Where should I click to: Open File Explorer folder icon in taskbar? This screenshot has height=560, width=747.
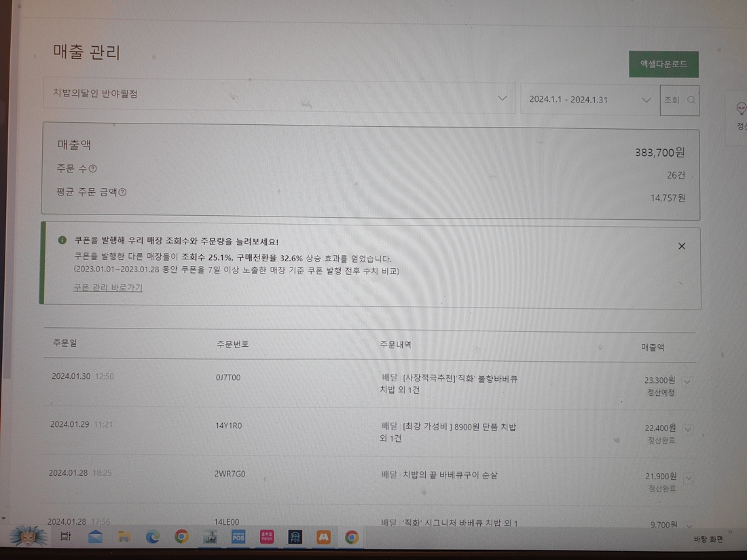tap(124, 536)
